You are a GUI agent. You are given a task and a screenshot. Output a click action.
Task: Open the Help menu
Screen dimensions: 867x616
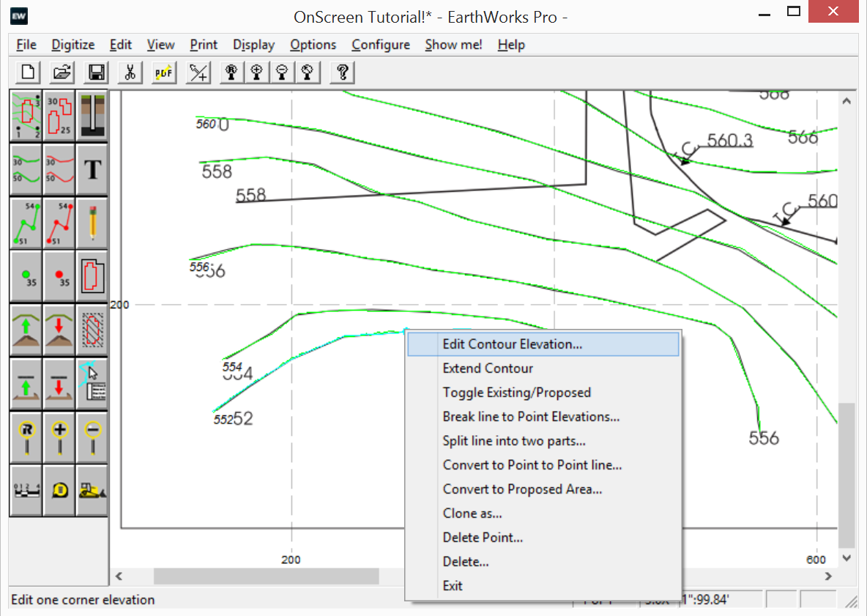pos(511,45)
